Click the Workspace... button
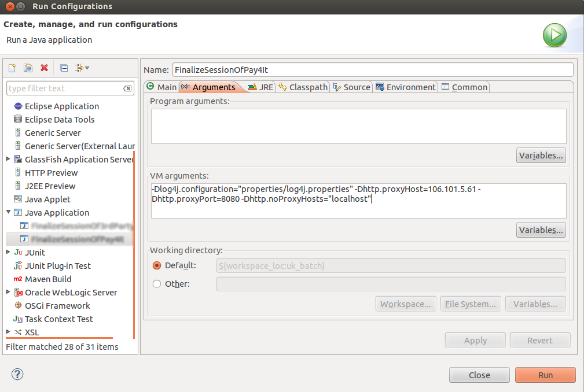584x392 pixels. point(406,304)
